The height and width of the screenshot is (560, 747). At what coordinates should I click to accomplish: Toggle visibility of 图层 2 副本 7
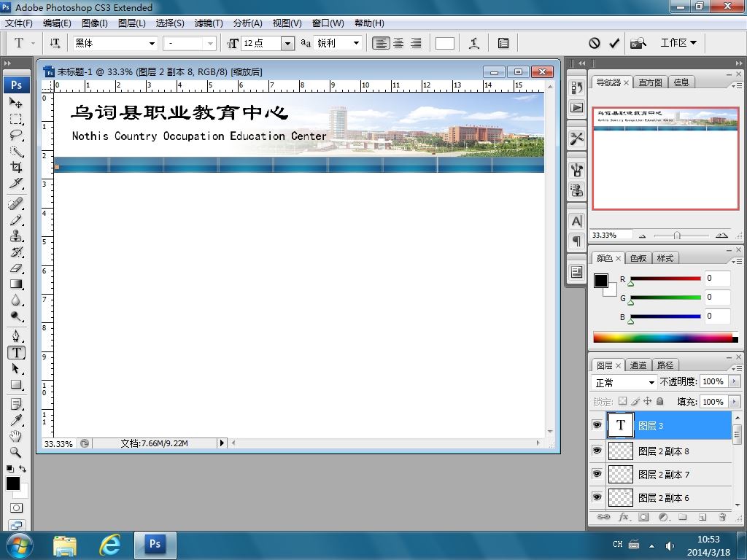tap(597, 474)
